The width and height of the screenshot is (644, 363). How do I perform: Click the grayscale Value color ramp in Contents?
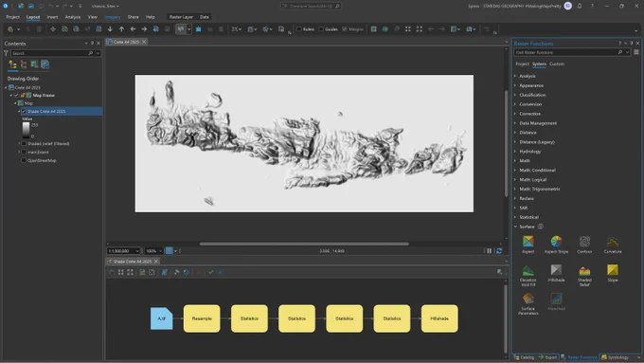click(26, 130)
